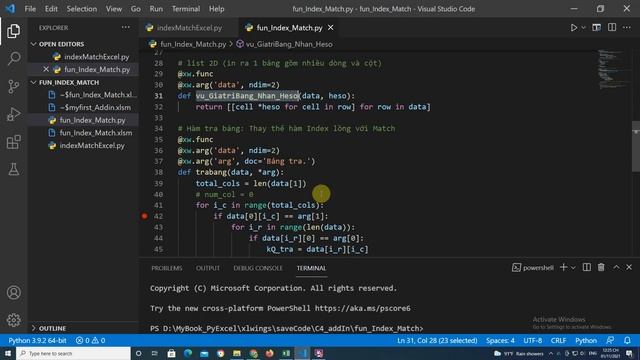Select the powershell terminal label
640x360 pixels.
click(x=533, y=268)
